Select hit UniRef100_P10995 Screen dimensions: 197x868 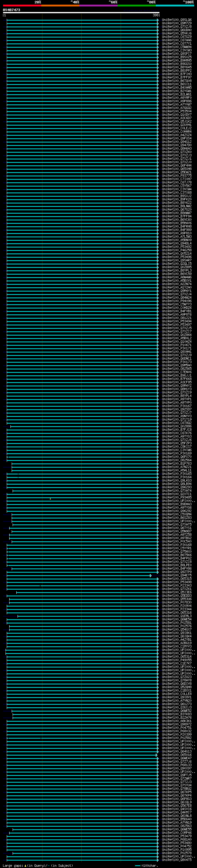(x=176, y=850)
